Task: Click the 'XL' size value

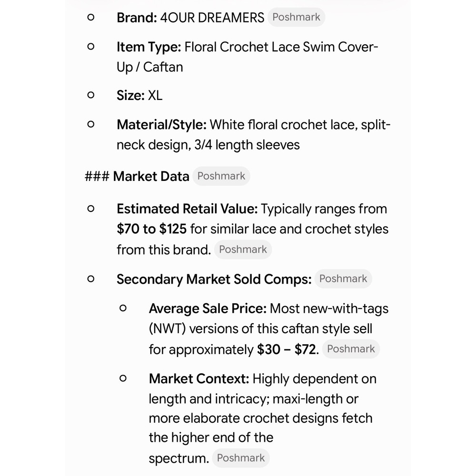Action: point(155,95)
